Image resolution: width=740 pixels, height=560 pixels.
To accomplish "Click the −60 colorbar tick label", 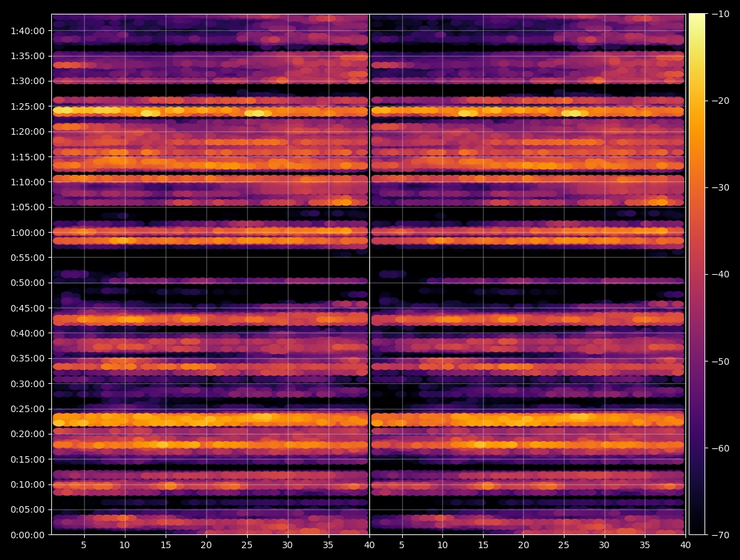I will [x=720, y=448].
